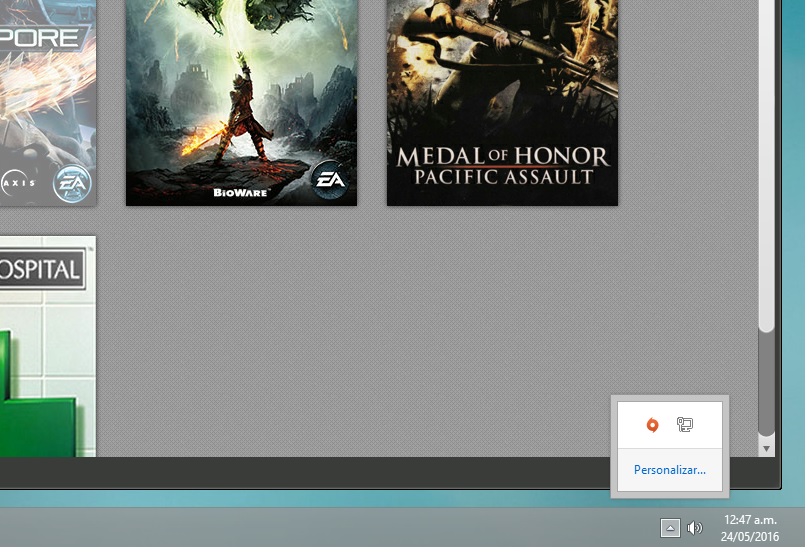The height and width of the screenshot is (552, 809).
Task: Select the Medal of Honor Pacific Assault cover
Action: (502, 103)
